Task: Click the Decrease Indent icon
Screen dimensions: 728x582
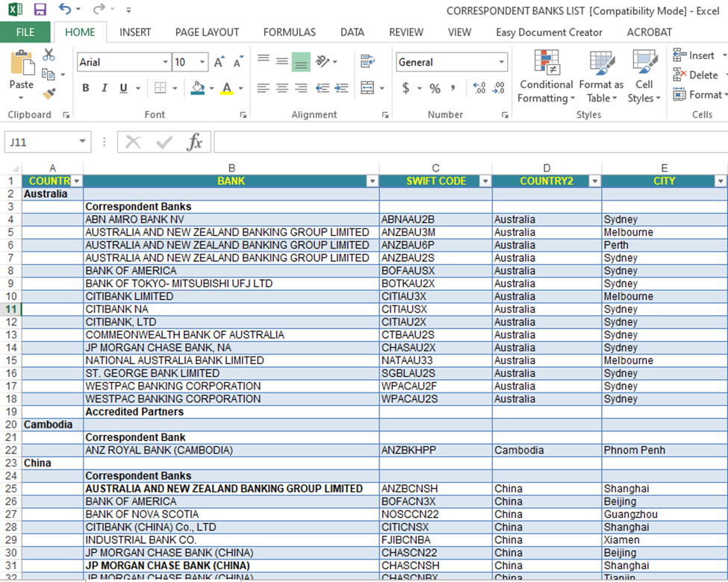Action: coord(323,88)
